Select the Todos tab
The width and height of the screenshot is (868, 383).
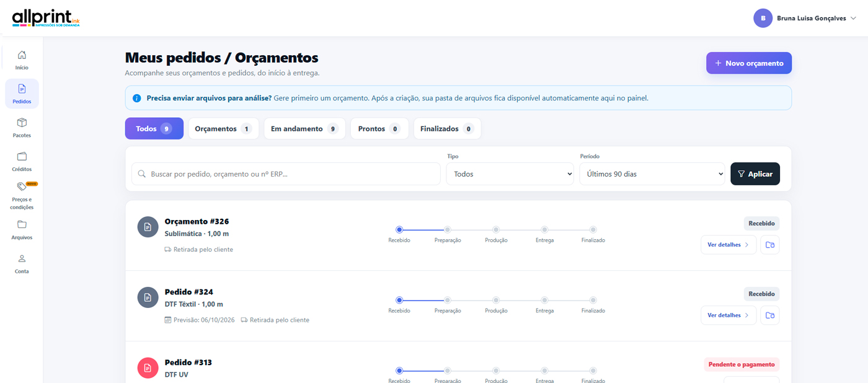[x=154, y=128]
